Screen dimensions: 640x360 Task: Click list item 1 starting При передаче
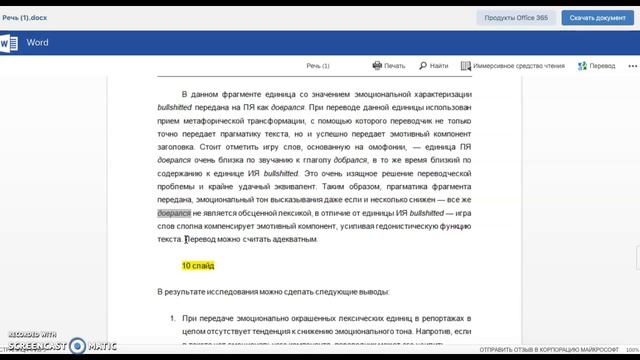click(x=327, y=325)
